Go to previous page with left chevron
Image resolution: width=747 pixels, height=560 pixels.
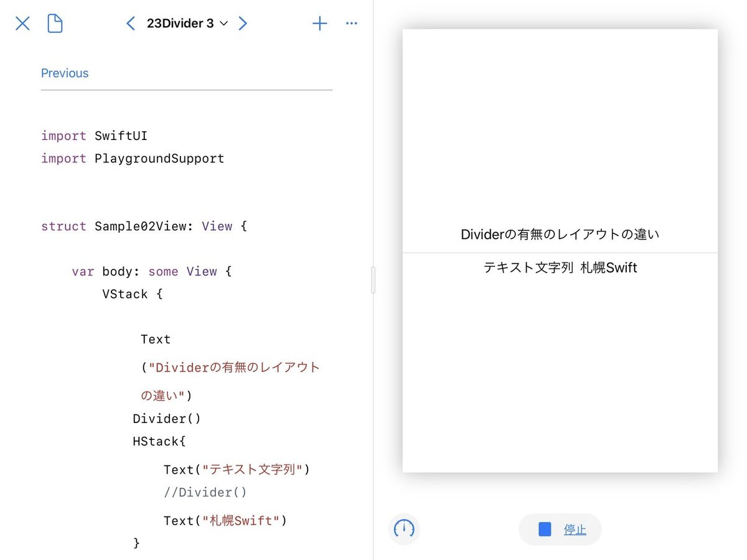pos(130,24)
